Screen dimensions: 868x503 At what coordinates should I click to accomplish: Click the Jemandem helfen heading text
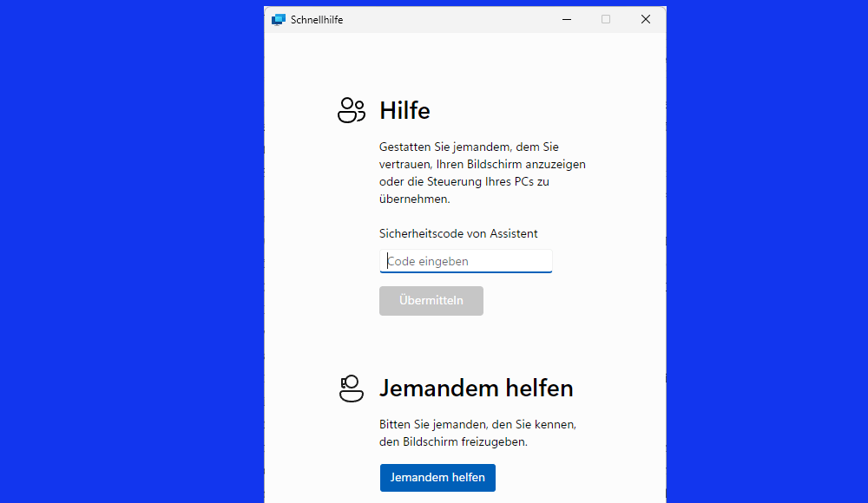(x=476, y=389)
